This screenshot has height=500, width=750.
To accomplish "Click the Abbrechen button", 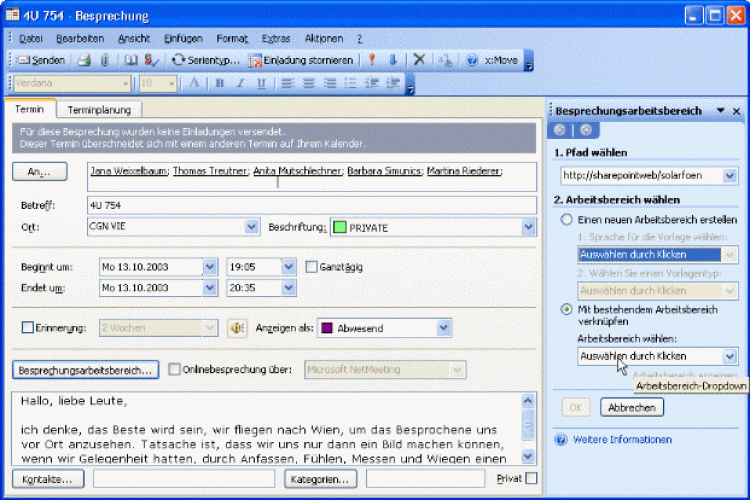I will (x=632, y=408).
